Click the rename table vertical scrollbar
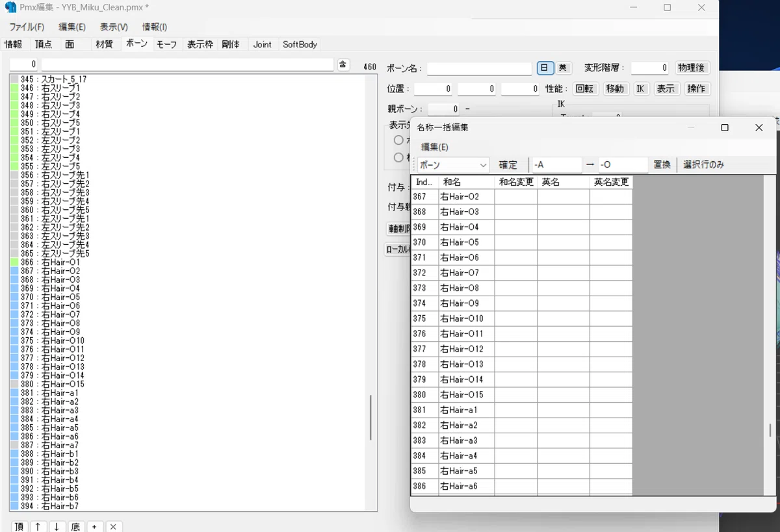This screenshot has width=780, height=532. click(x=770, y=430)
